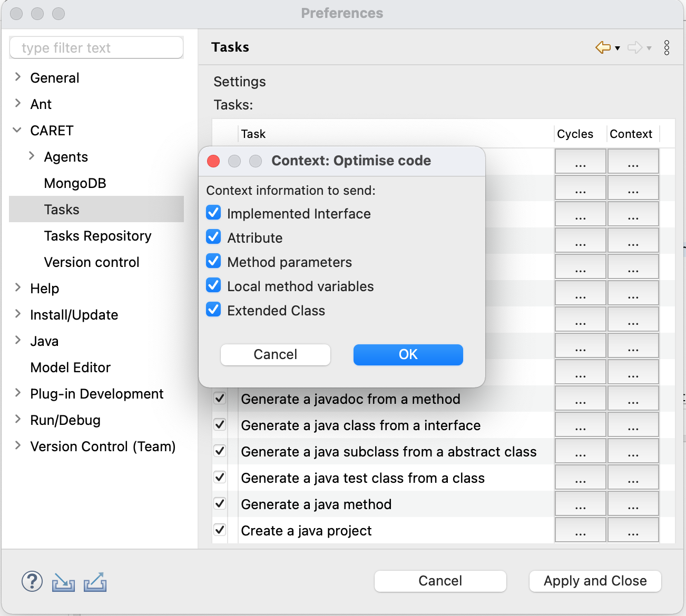Open the export preferences icon

pyautogui.click(x=95, y=582)
